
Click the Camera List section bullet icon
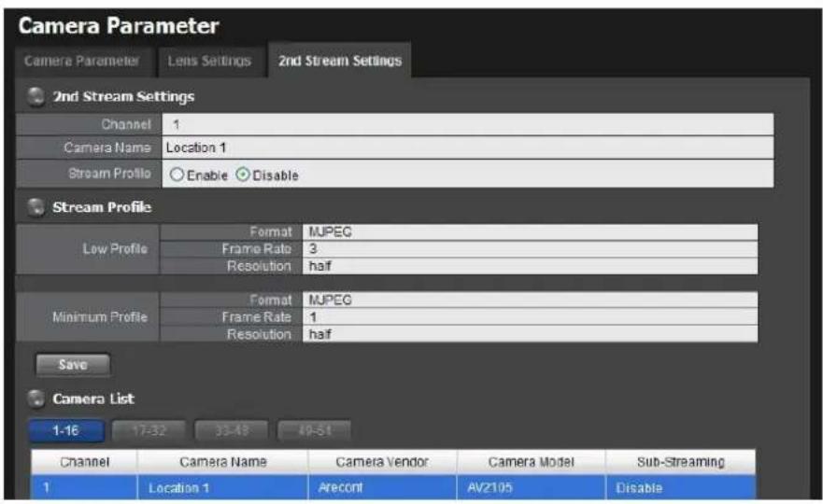pyautogui.click(x=35, y=399)
